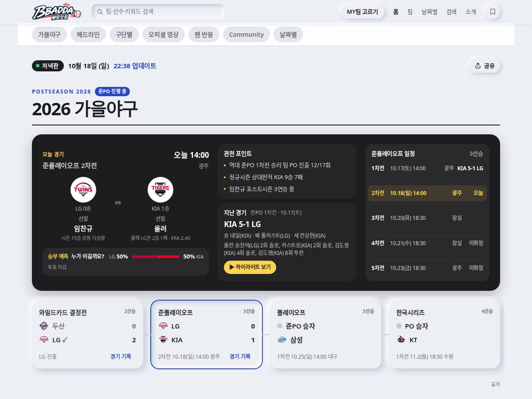Open 경기 기록 in 와일드카드 결정전 card
Viewport: 532px width, 399px height.
121,356
